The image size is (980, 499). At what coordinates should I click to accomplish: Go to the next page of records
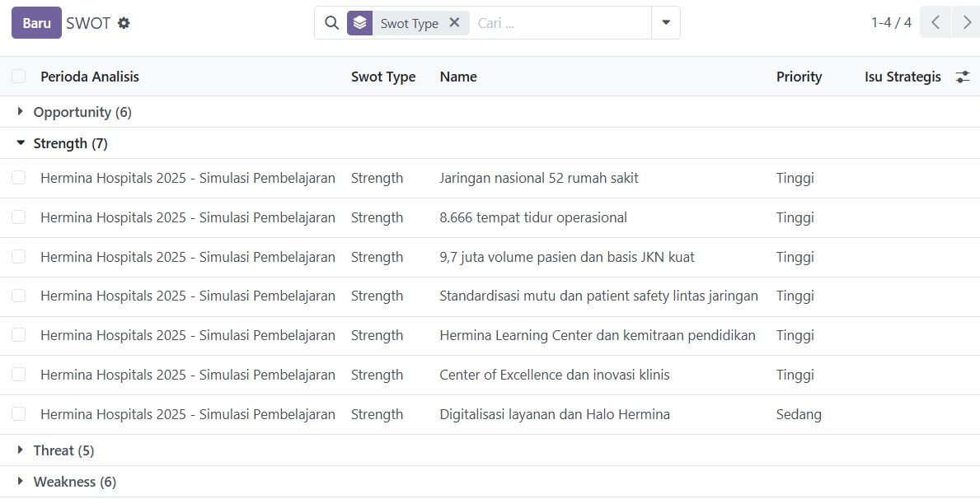pos(966,22)
